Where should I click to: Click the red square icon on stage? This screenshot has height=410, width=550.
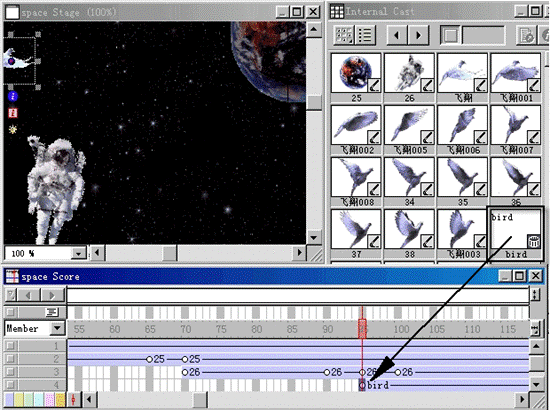click(x=13, y=113)
